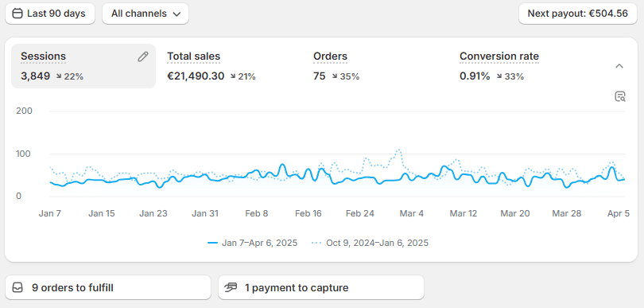644x308 pixels.
Task: Click the Next payout: €504.56 button
Action: [578, 14]
